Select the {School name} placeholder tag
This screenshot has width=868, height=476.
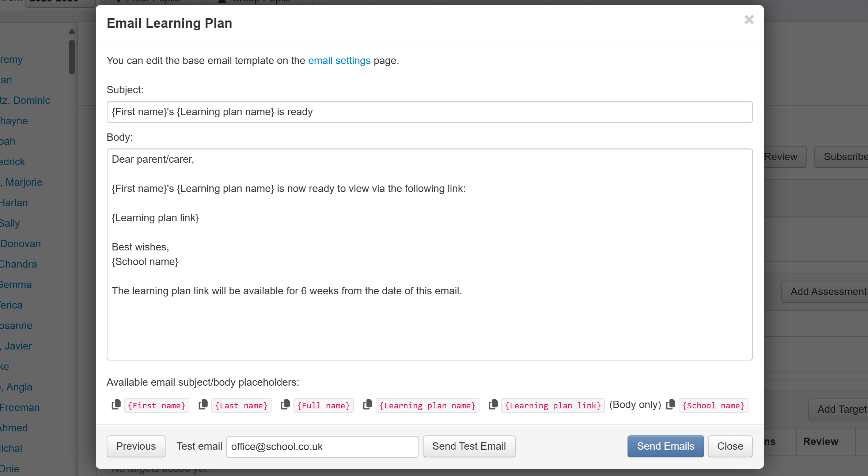point(713,406)
